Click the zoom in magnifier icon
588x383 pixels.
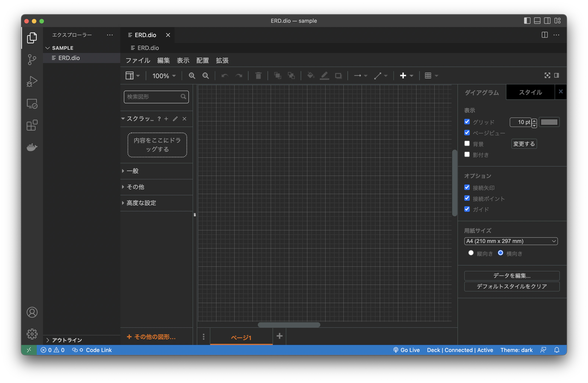192,76
